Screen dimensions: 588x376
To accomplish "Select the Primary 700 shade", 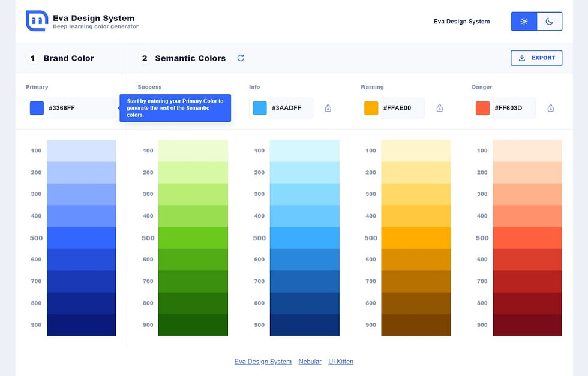I will 82,281.
